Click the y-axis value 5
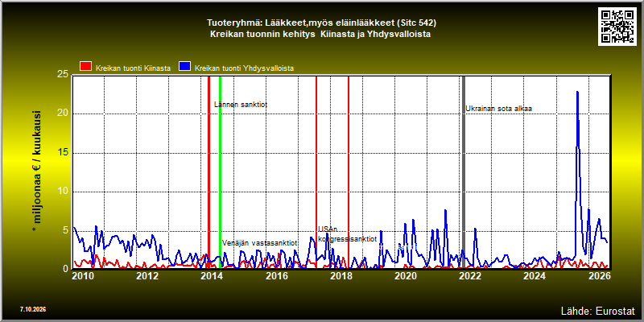Screen dimensions: 644x322 pyautogui.click(x=66, y=230)
